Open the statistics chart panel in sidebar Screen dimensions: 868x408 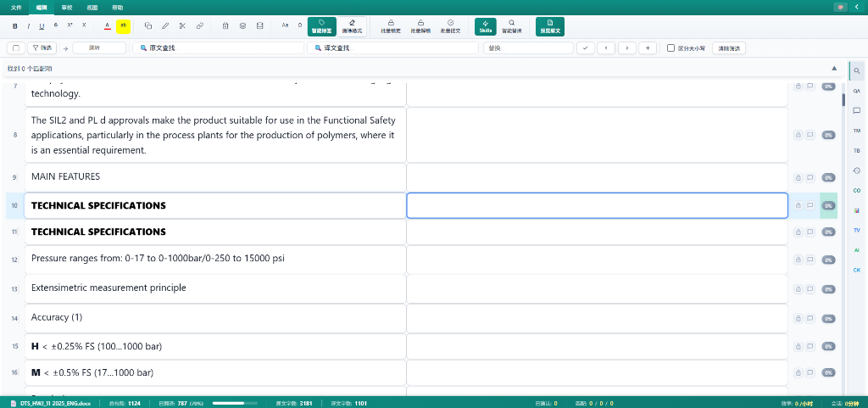(856, 210)
